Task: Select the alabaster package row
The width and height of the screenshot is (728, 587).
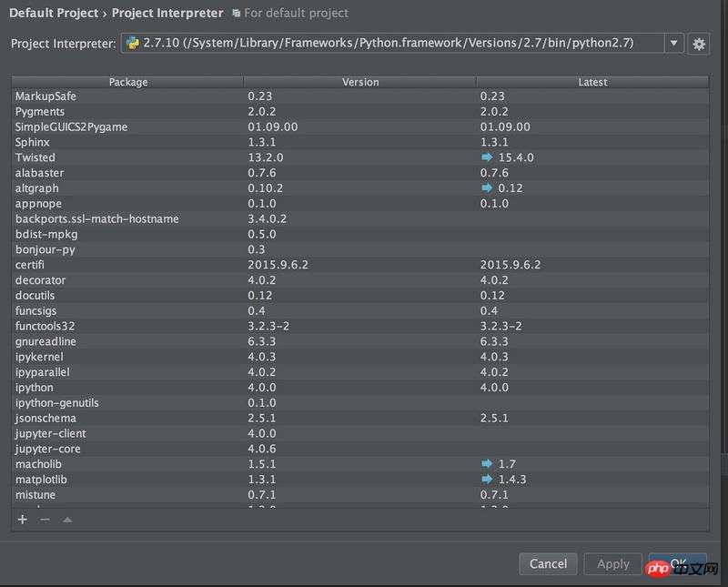Action: click(x=360, y=173)
